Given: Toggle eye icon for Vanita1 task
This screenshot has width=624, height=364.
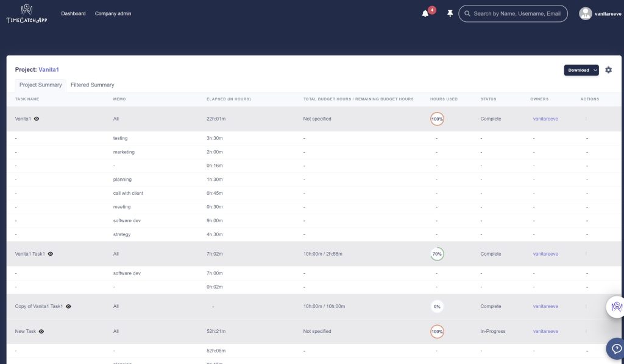Looking at the screenshot, I should (x=37, y=119).
